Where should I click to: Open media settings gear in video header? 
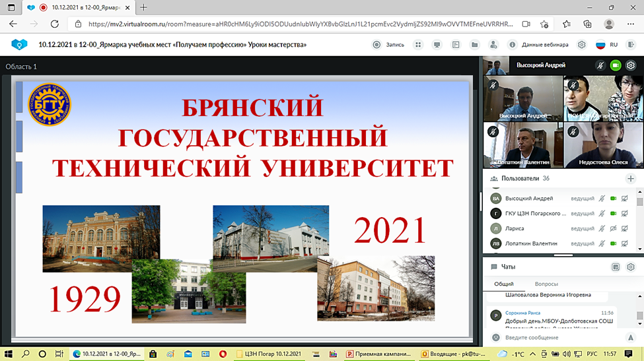[631, 65]
